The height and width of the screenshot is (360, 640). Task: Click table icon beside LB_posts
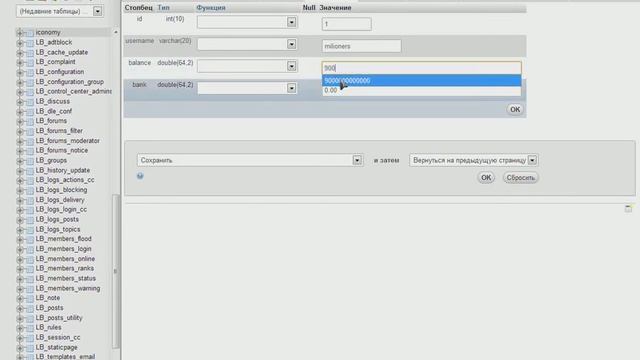[x=29, y=308]
